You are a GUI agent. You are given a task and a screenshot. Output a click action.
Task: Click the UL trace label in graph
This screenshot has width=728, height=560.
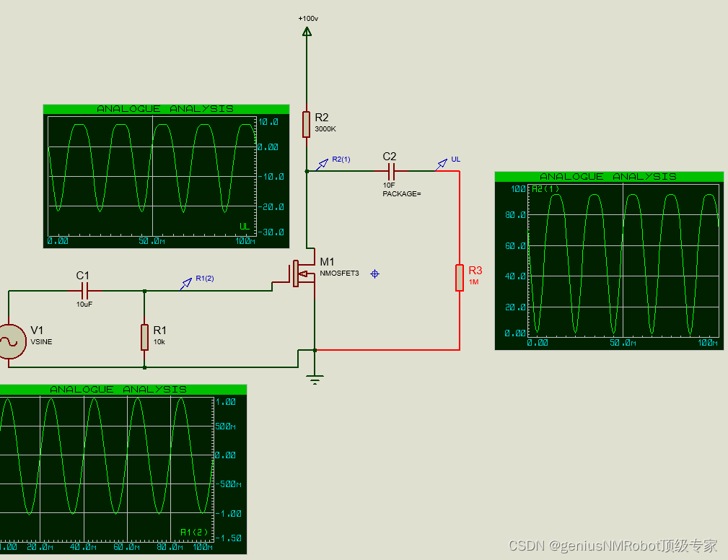coord(245,227)
